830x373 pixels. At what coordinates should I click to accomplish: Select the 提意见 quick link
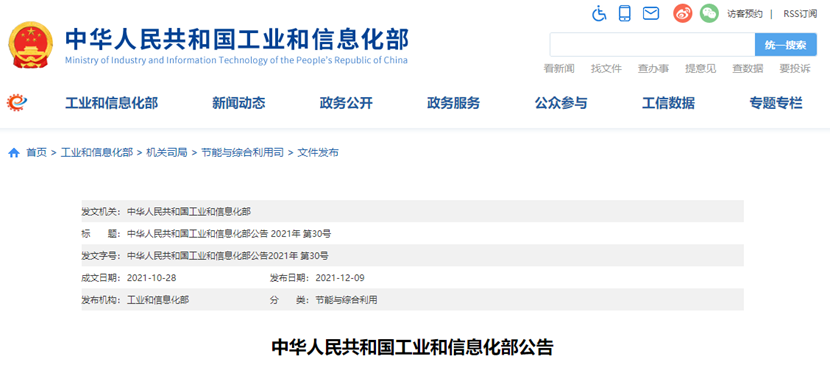tap(700, 68)
